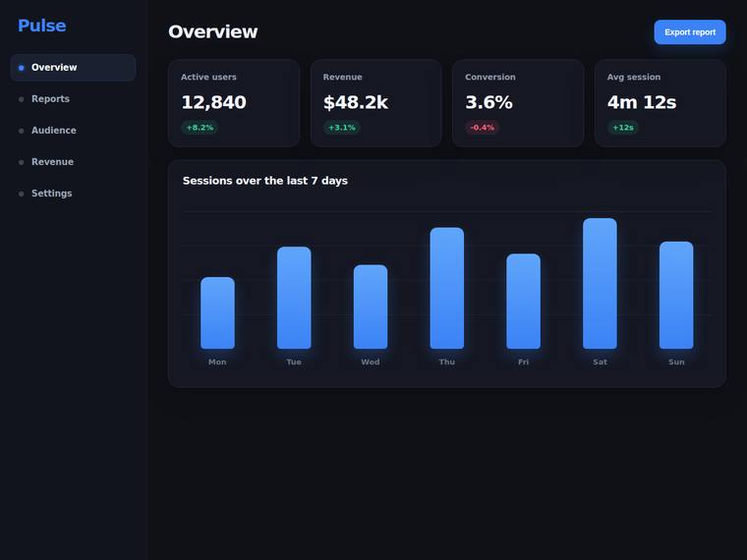Select the Active users card label
The width and height of the screenshot is (747, 560).
click(x=208, y=78)
